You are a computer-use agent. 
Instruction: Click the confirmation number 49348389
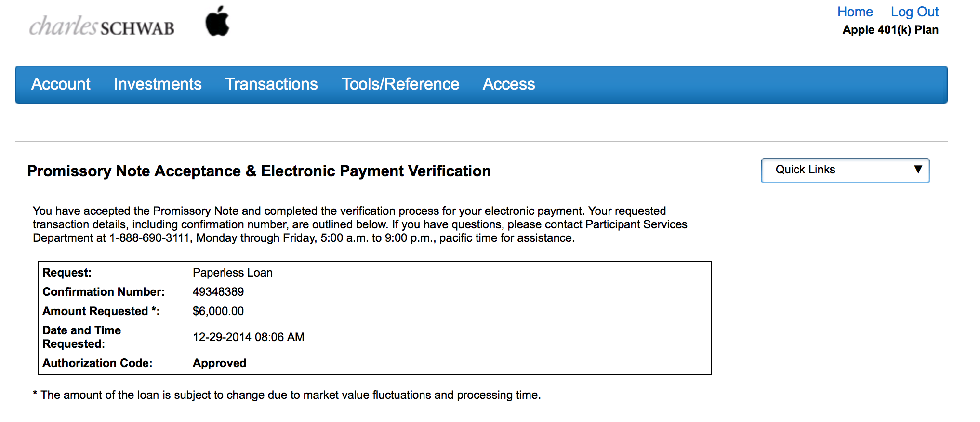[218, 292]
